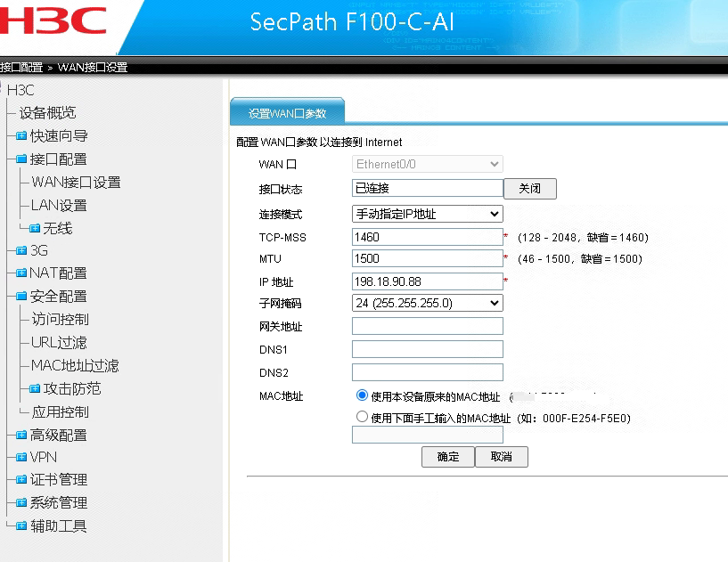Screen dimensions: 728x562
Task: Select the 高级配置 tree label
Action: 59,435
